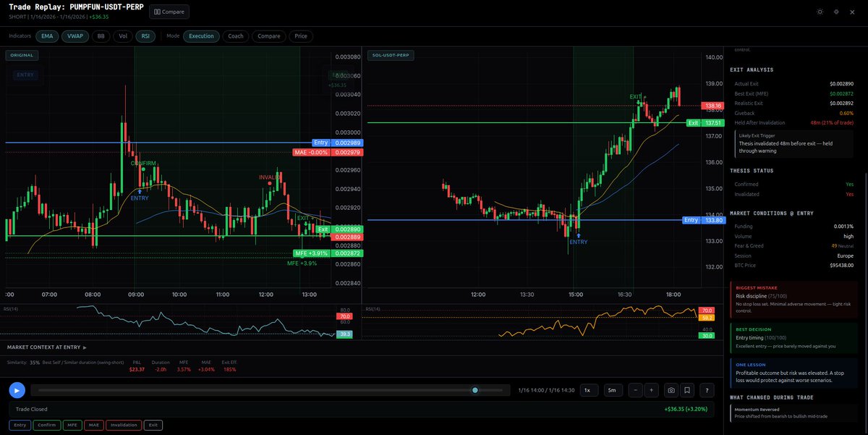The height and width of the screenshot is (435, 868).
Task: Select Execution mode
Action: click(201, 36)
